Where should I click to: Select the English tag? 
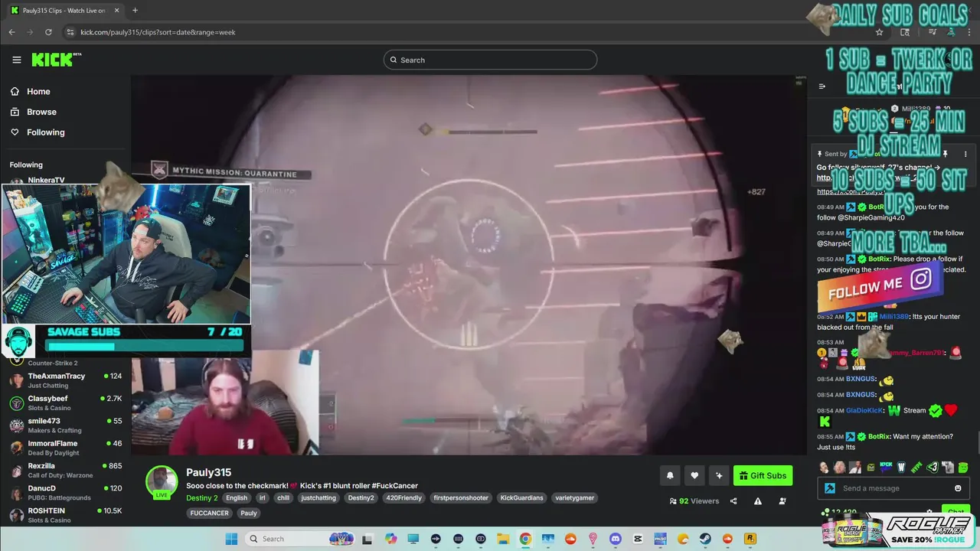[x=237, y=497]
